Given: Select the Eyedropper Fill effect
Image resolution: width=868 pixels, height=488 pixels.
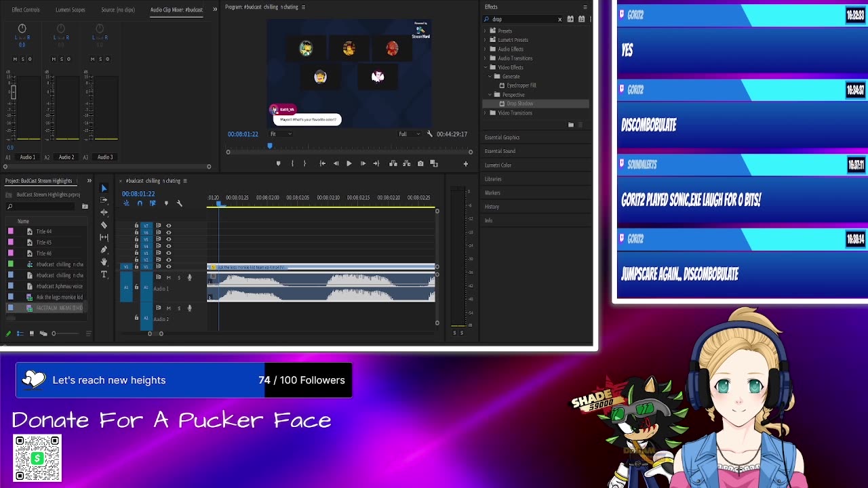Looking at the screenshot, I should (x=521, y=85).
